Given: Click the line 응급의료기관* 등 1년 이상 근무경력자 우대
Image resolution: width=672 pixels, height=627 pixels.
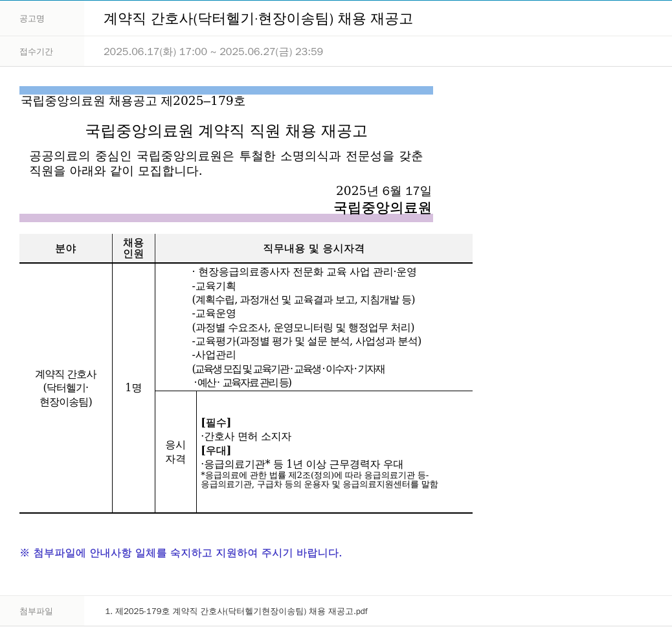Looking at the screenshot, I should [302, 464].
